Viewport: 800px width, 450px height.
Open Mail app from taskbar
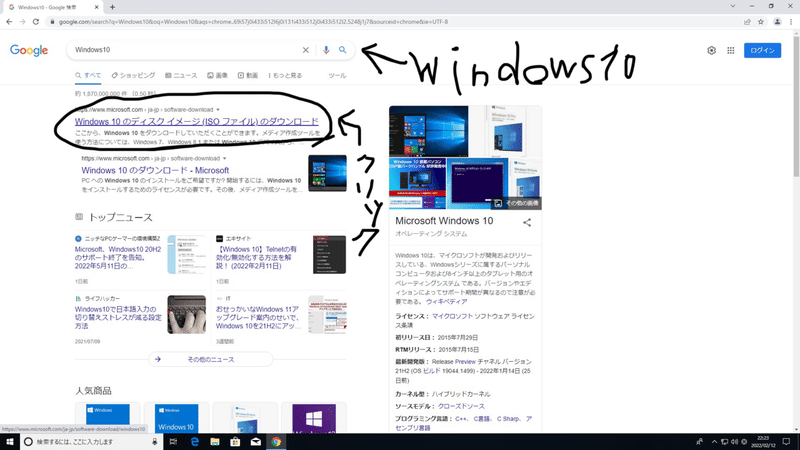click(256, 442)
